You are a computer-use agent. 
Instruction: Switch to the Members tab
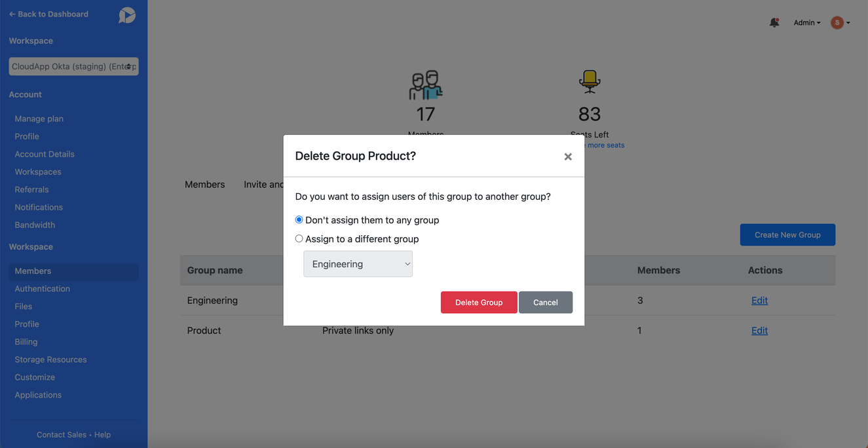click(204, 185)
